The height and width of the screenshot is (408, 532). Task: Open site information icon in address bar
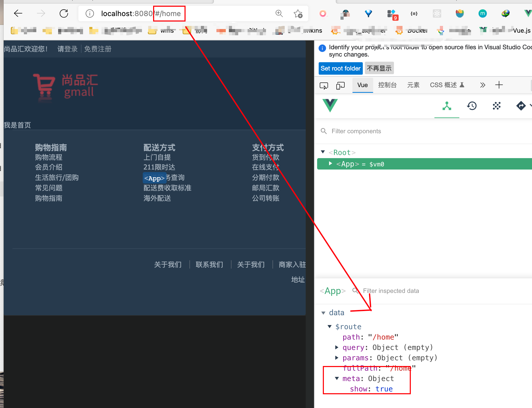tap(90, 13)
